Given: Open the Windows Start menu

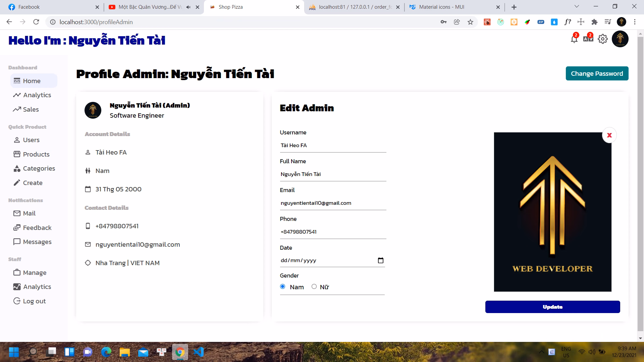Looking at the screenshot, I should click(x=14, y=352).
